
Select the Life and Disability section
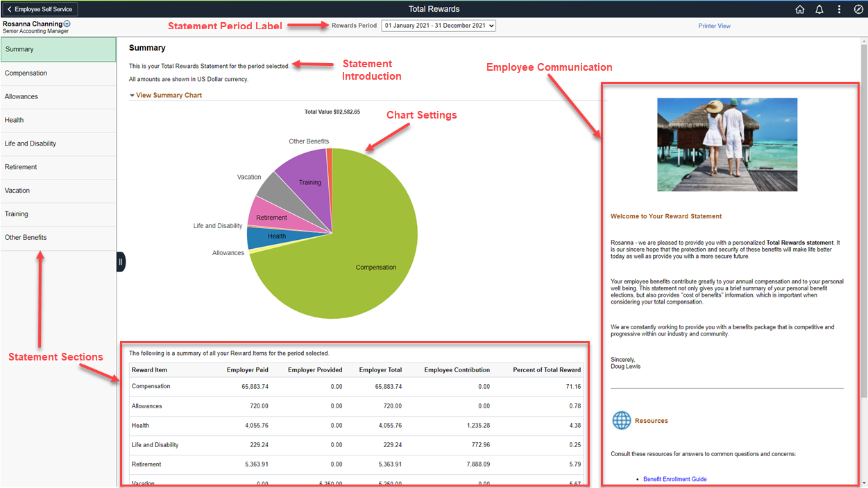[x=58, y=143]
